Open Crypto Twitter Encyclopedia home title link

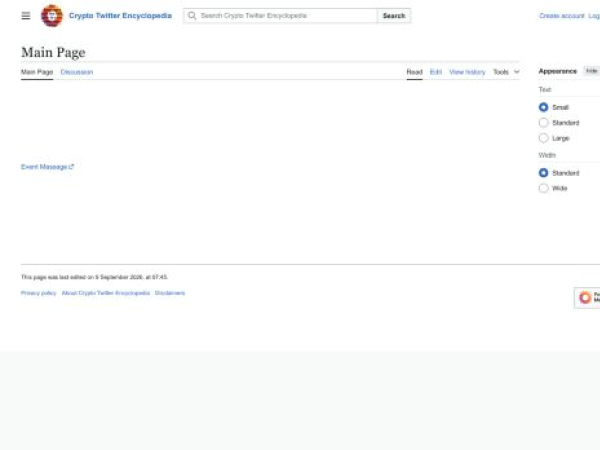click(x=120, y=16)
